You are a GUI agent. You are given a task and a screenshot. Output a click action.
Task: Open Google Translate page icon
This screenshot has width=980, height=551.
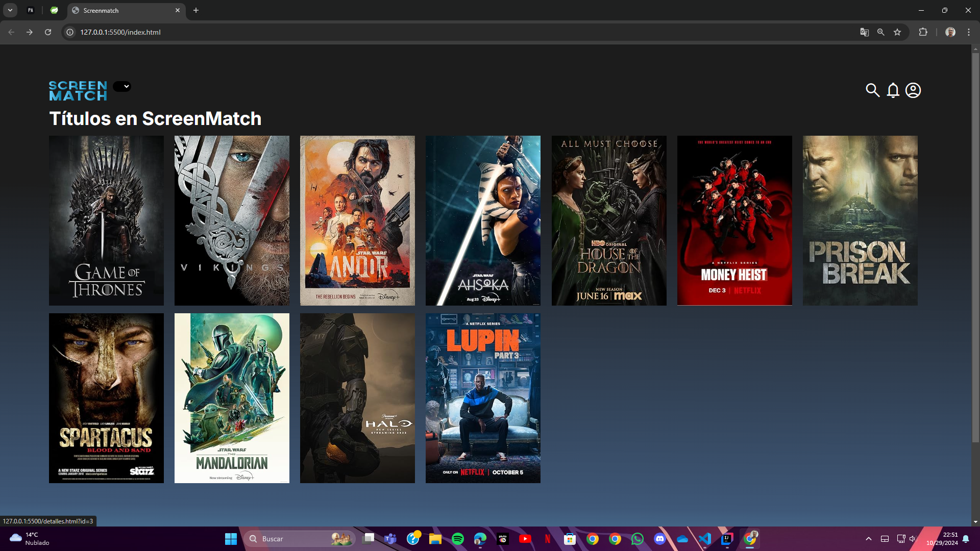(x=864, y=32)
